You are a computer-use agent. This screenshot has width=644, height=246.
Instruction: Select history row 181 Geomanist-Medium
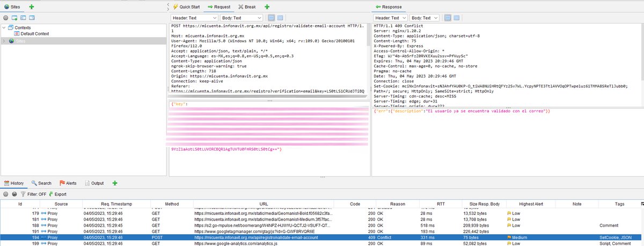pyautogui.click(x=320, y=219)
